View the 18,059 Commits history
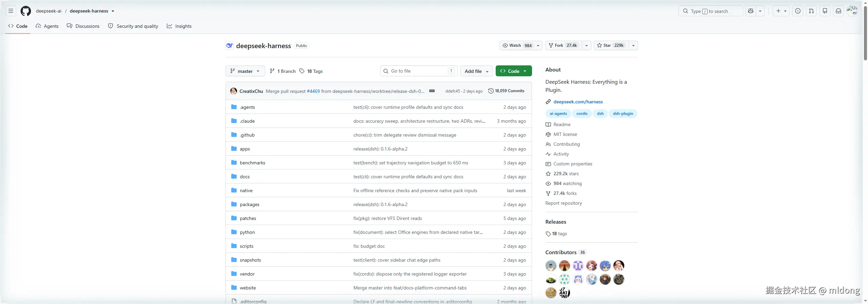The height and width of the screenshot is (304, 868). (506, 91)
